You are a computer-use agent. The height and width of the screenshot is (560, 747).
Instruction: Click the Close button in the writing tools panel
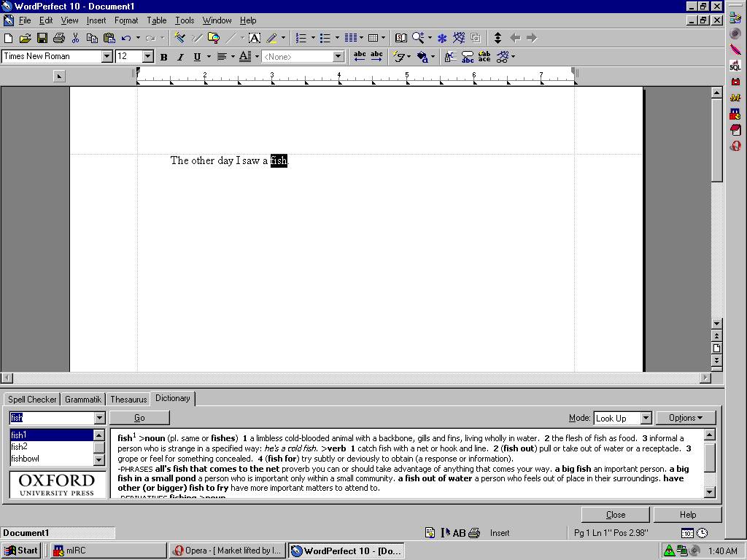[x=616, y=515]
